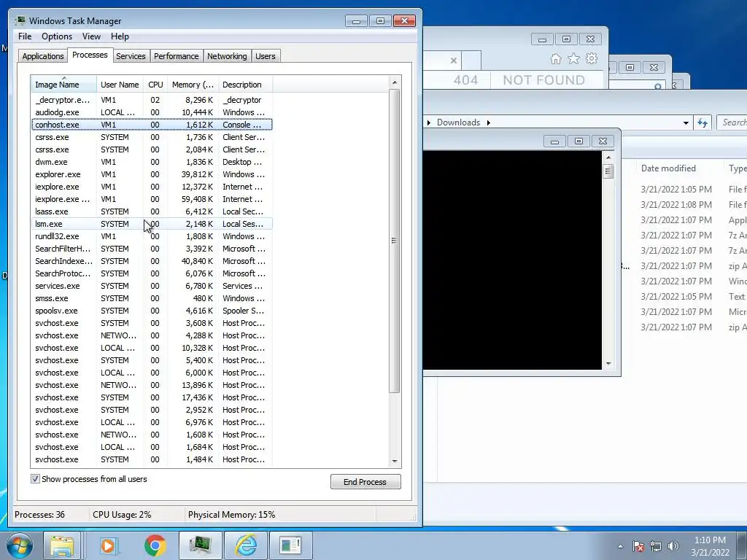Image resolution: width=747 pixels, height=560 pixels.
Task: Sort processes by User Name column
Action: click(x=120, y=85)
